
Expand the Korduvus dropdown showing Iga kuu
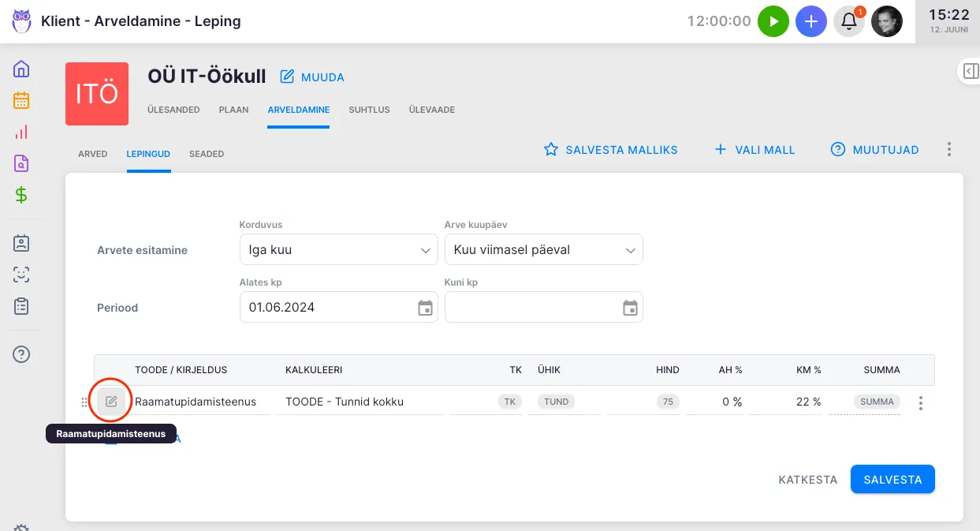338,250
